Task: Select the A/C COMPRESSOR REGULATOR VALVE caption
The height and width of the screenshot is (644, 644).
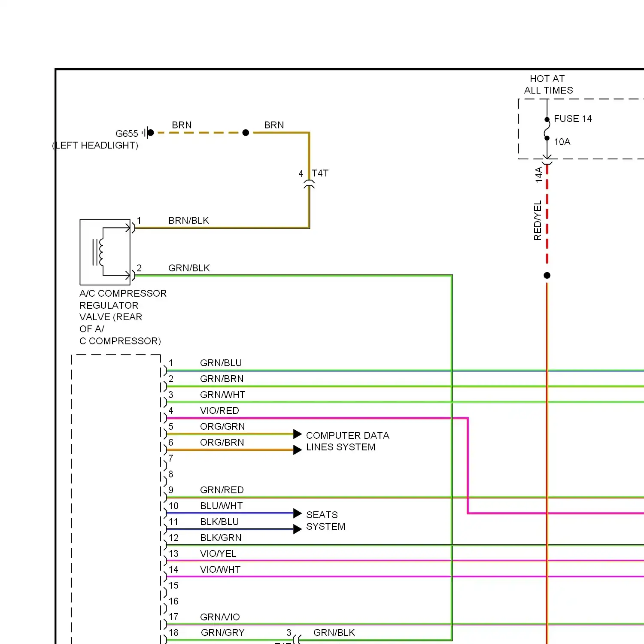Action: tap(123, 317)
